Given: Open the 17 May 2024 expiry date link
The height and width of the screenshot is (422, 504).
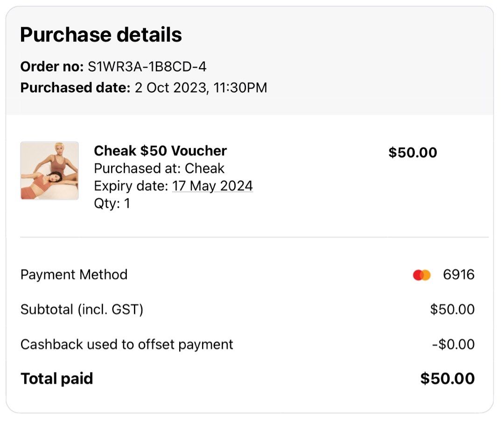Looking at the screenshot, I should click(213, 186).
